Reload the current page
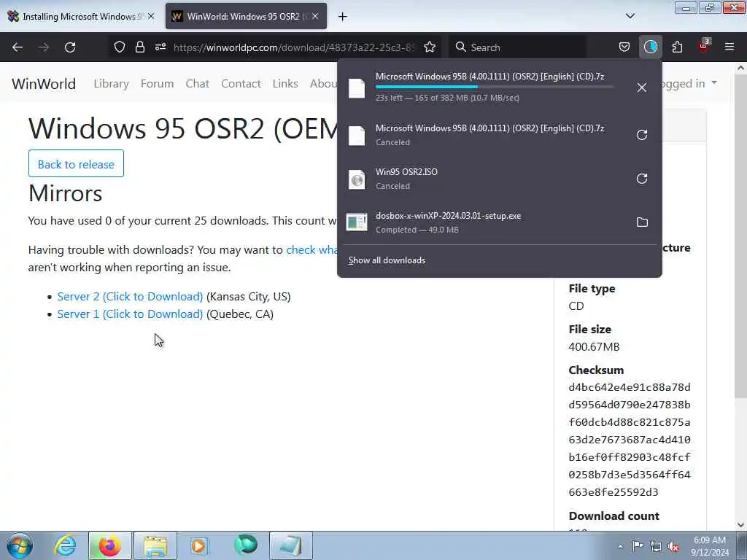The width and height of the screenshot is (747, 560). click(70, 47)
